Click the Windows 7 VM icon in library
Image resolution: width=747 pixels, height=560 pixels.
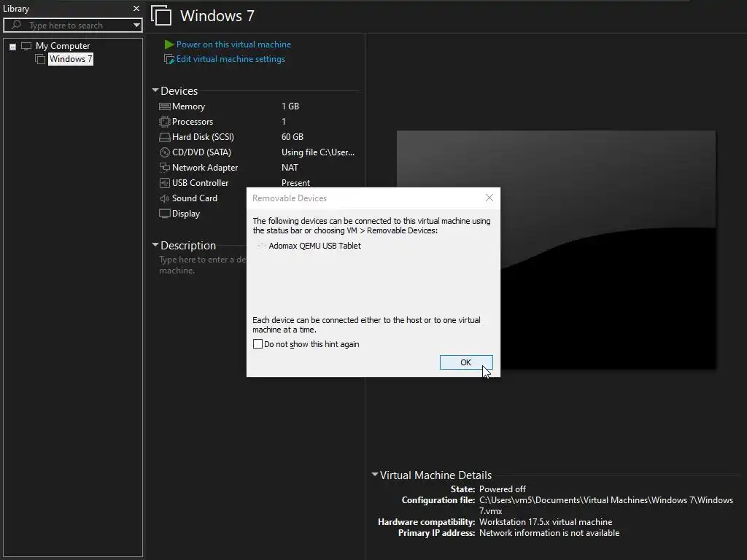pyautogui.click(x=40, y=59)
